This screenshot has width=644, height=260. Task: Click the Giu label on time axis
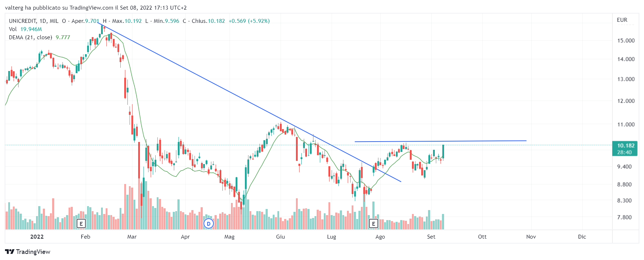281,237
